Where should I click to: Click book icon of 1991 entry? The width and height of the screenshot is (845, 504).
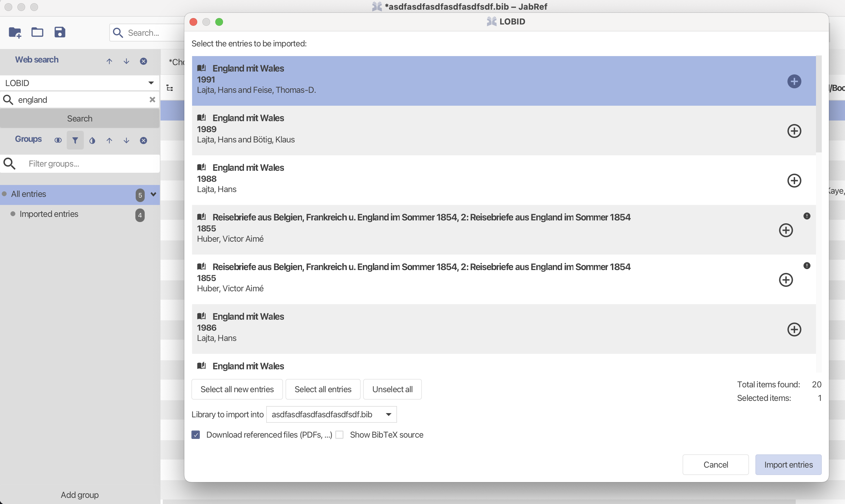tap(201, 68)
